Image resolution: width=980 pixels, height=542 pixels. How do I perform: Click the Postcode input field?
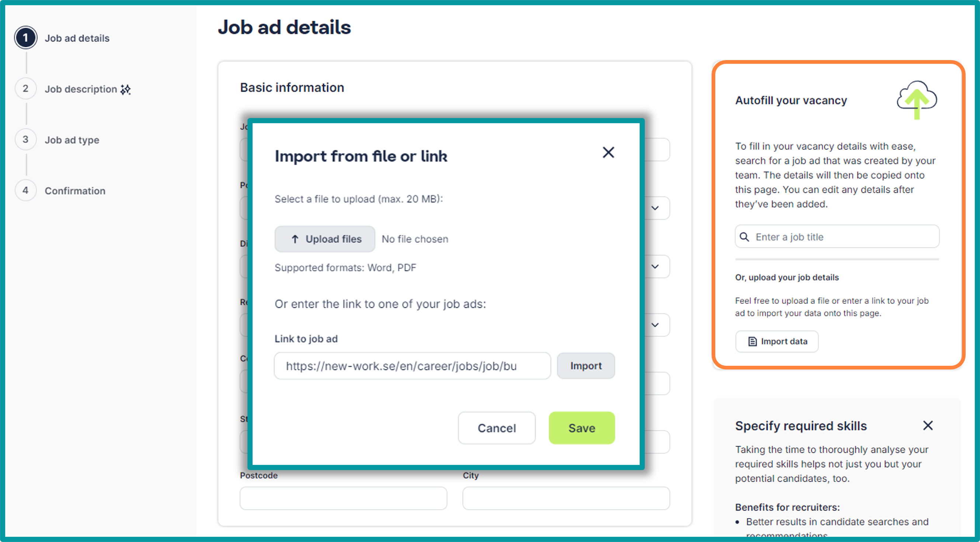[x=343, y=498]
